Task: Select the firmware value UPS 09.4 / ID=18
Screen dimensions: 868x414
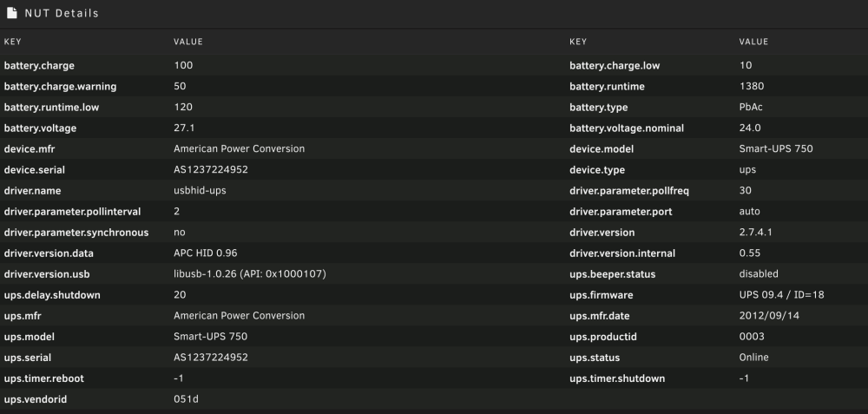Action: click(x=782, y=295)
